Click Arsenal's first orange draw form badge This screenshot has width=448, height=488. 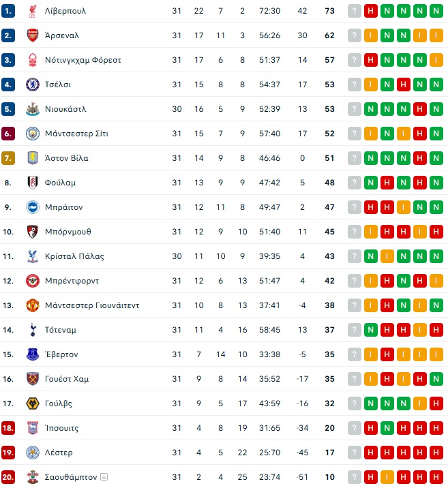click(x=370, y=35)
